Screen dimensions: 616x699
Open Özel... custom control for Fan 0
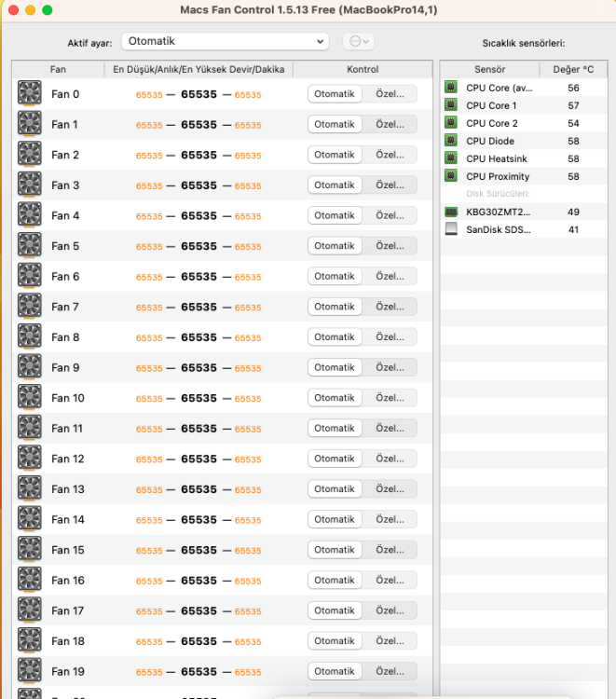tap(390, 94)
